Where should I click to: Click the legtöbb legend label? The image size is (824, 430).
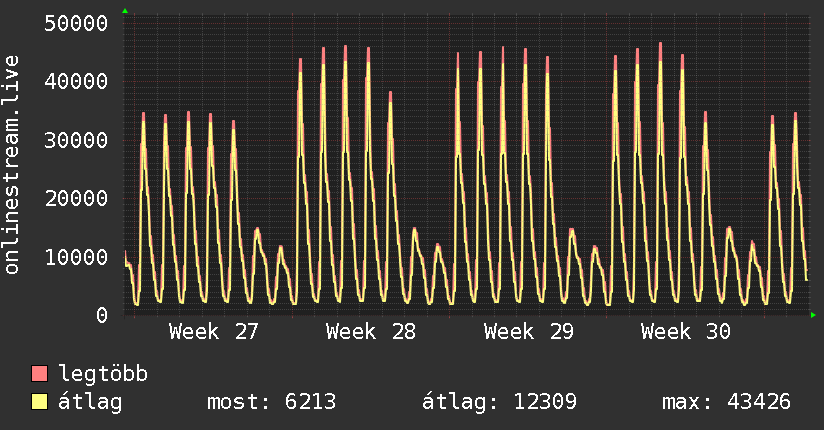103,373
